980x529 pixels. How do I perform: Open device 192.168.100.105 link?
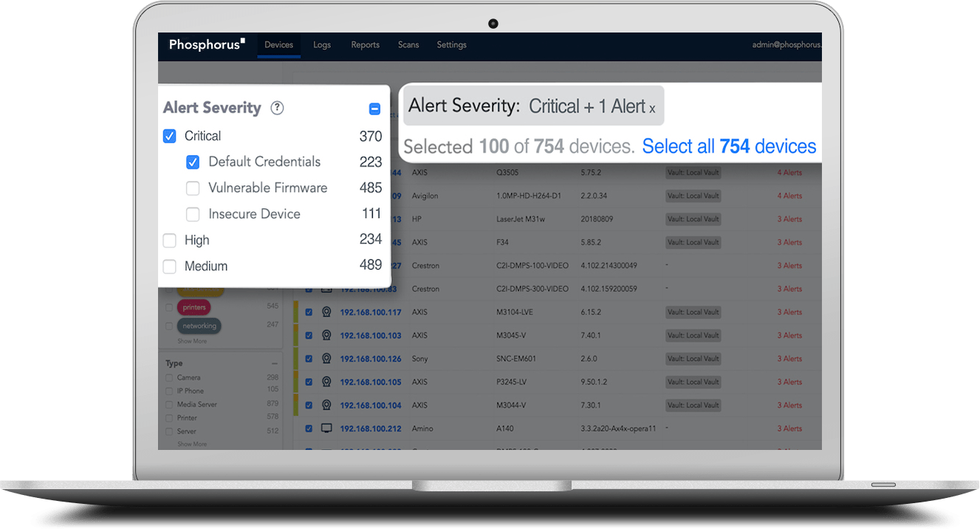[371, 382]
